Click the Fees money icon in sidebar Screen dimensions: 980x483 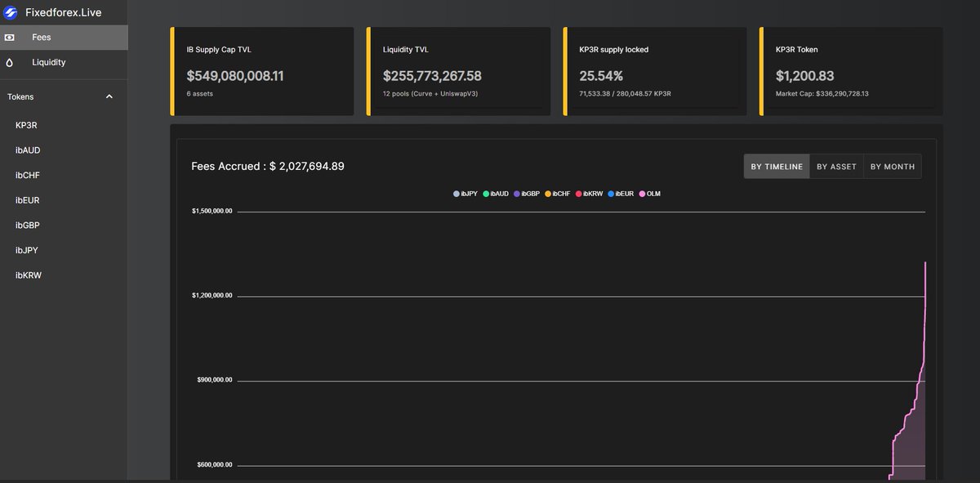pos(10,38)
